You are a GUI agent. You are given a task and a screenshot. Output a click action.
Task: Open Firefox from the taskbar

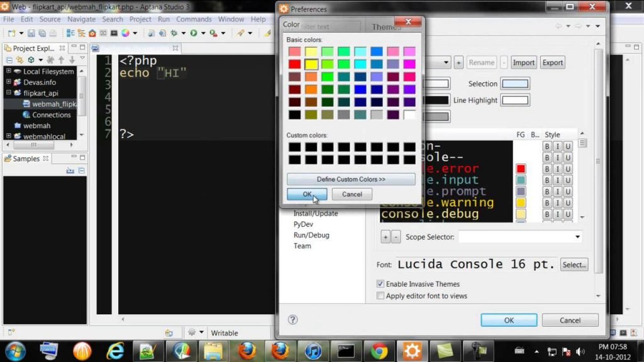pos(247,351)
